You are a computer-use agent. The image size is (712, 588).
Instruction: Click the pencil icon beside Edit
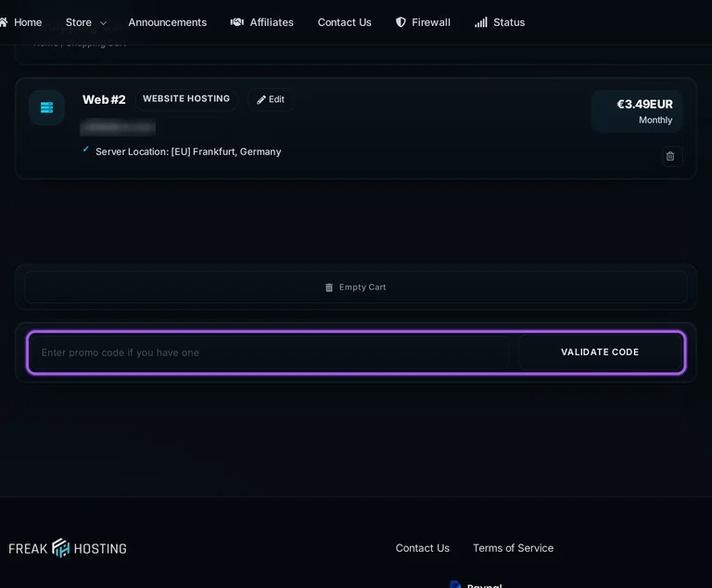point(261,100)
